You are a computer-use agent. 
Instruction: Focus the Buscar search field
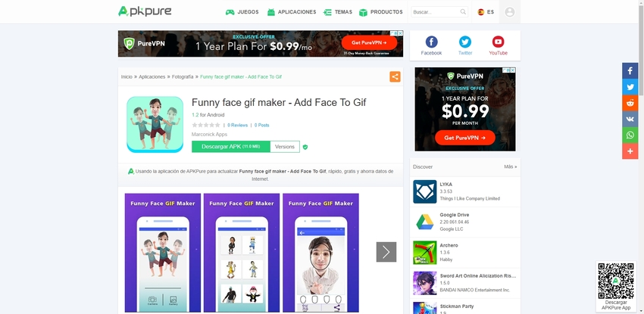436,12
